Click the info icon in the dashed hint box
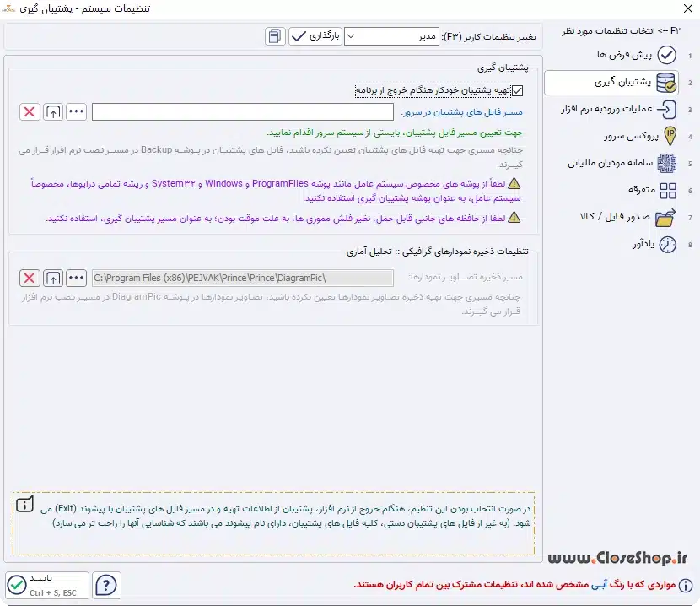Screen dimensions: 700x606 tap(25, 505)
